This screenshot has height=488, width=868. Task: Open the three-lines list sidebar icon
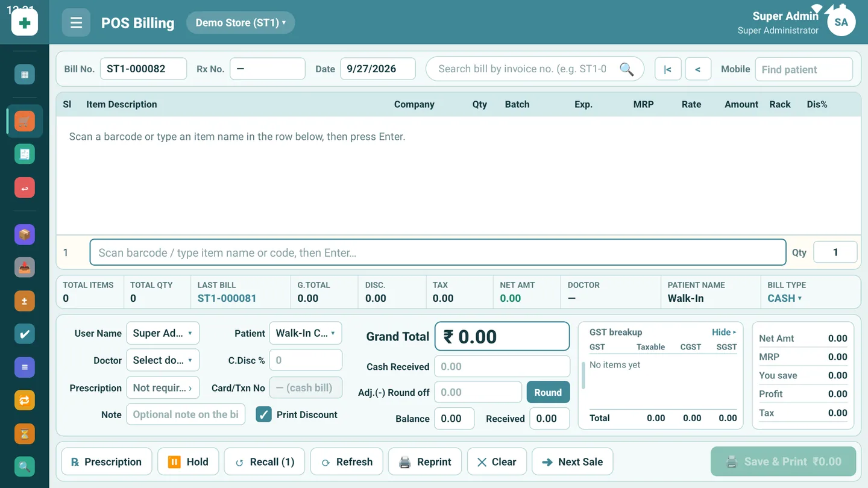coord(25,367)
